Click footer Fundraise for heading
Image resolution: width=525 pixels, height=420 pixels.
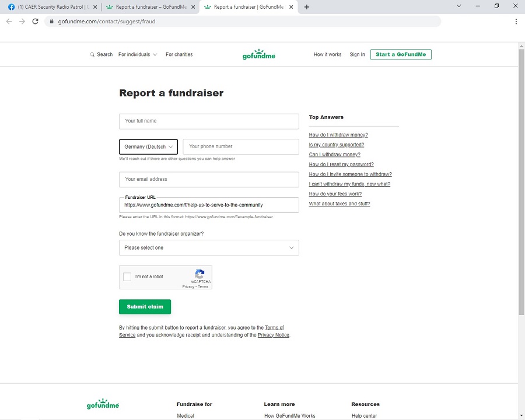click(194, 404)
